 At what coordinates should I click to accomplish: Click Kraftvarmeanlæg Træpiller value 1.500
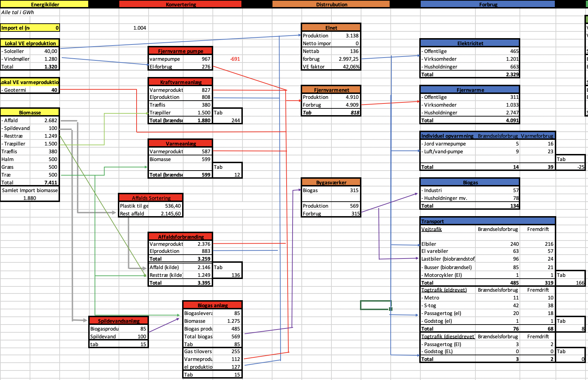[x=204, y=113]
